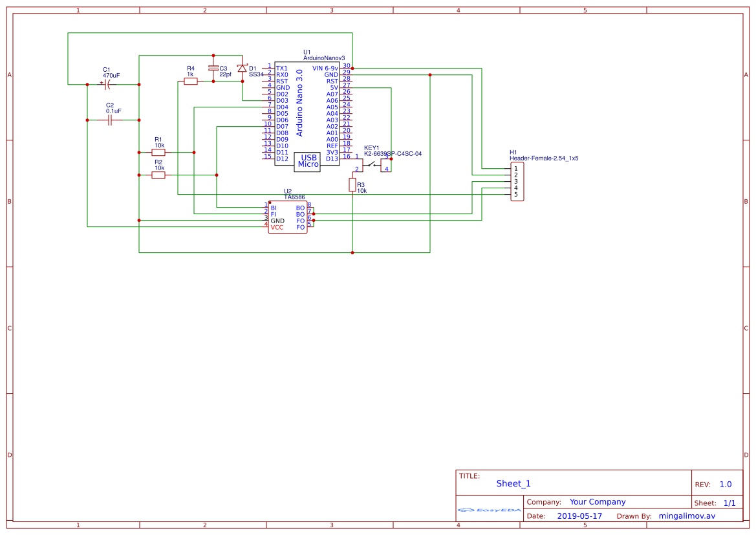The width and height of the screenshot is (756, 535).
Task: Click the 10k value under R1
Action: coord(159,145)
